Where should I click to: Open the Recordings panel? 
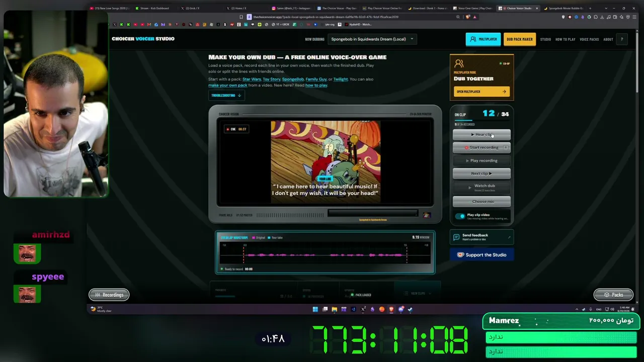[x=109, y=295]
